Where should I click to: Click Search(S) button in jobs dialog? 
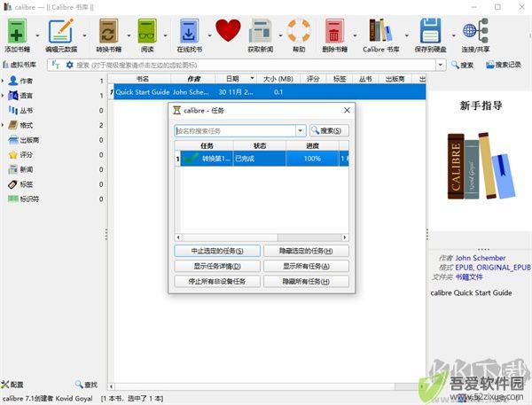pos(329,130)
